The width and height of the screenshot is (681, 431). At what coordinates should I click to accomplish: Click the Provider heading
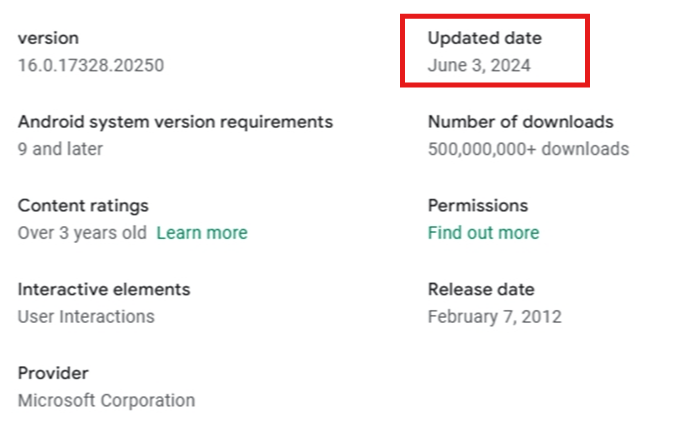pos(53,373)
